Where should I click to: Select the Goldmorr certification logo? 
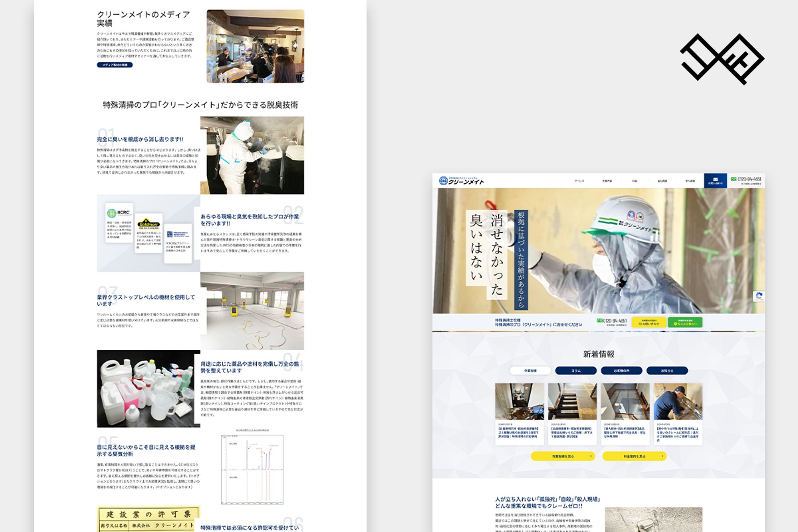pyautogui.click(x=148, y=224)
